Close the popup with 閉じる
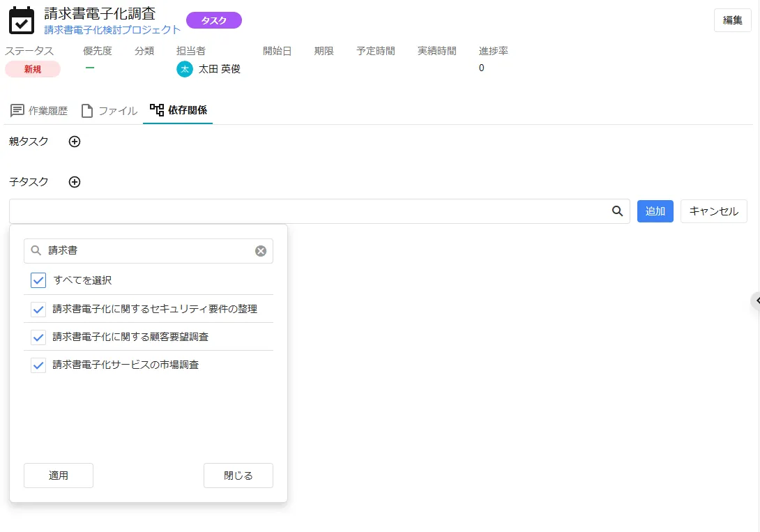760x532 pixels. [238, 476]
